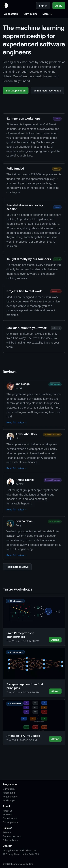Start application via the green button
The width and height of the screenshot is (68, 868).
coord(15,90)
